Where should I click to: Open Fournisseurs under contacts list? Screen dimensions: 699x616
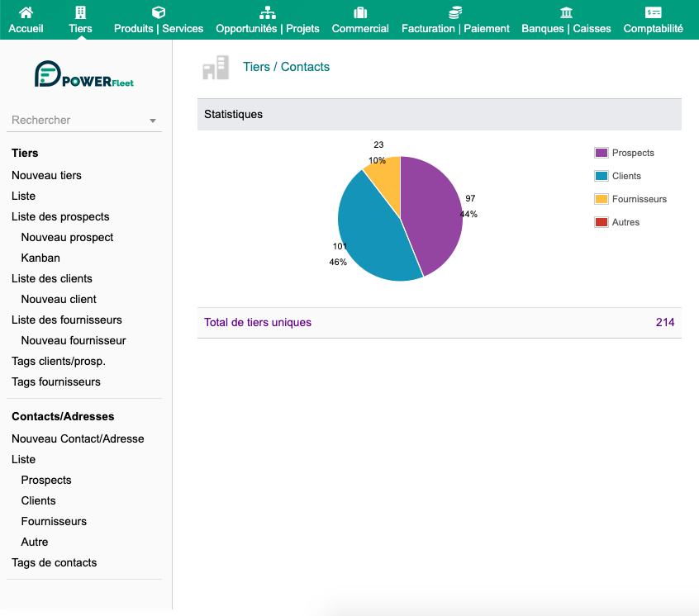click(x=54, y=521)
